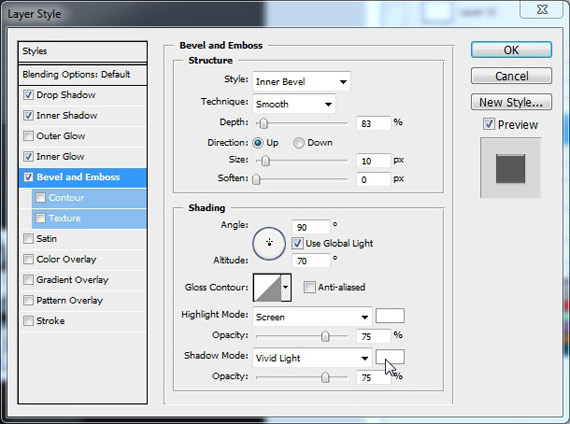
Task: Enable the Stroke checkbox
Action: click(x=28, y=321)
